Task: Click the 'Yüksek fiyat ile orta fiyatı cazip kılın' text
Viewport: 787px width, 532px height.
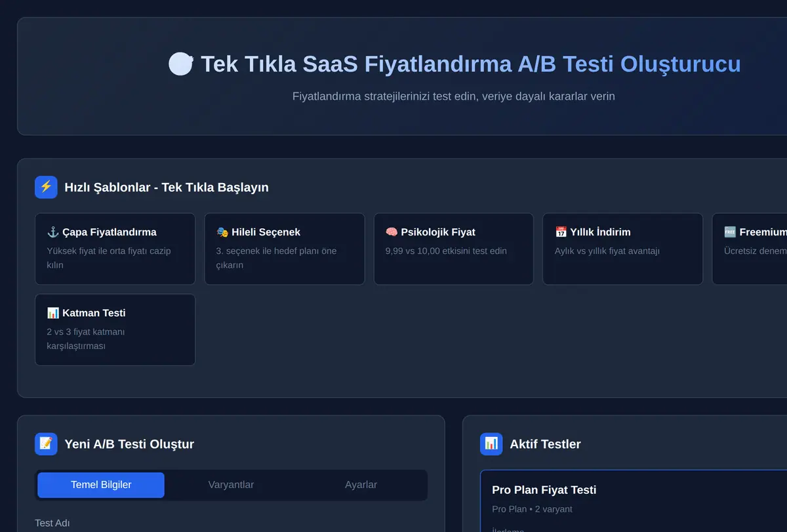Action: 109,258
